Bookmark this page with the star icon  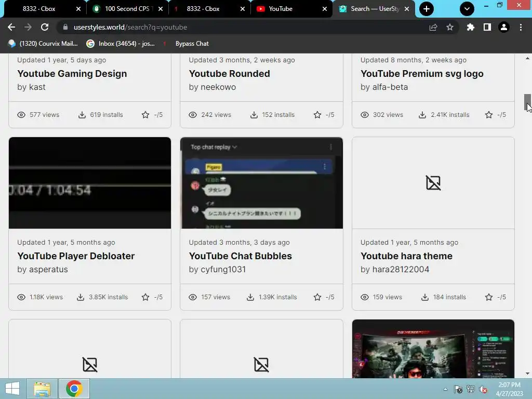pos(450,27)
